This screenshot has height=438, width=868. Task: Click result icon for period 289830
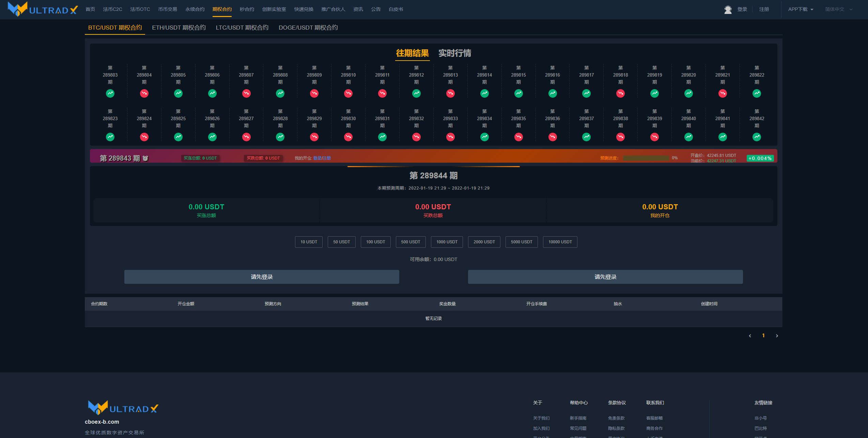click(x=348, y=137)
